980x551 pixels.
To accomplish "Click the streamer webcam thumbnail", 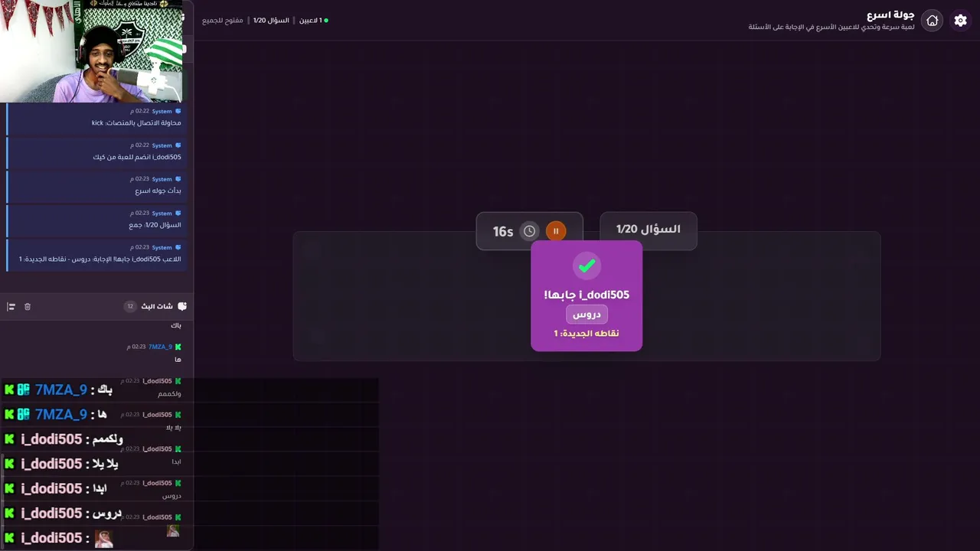I will point(92,51).
